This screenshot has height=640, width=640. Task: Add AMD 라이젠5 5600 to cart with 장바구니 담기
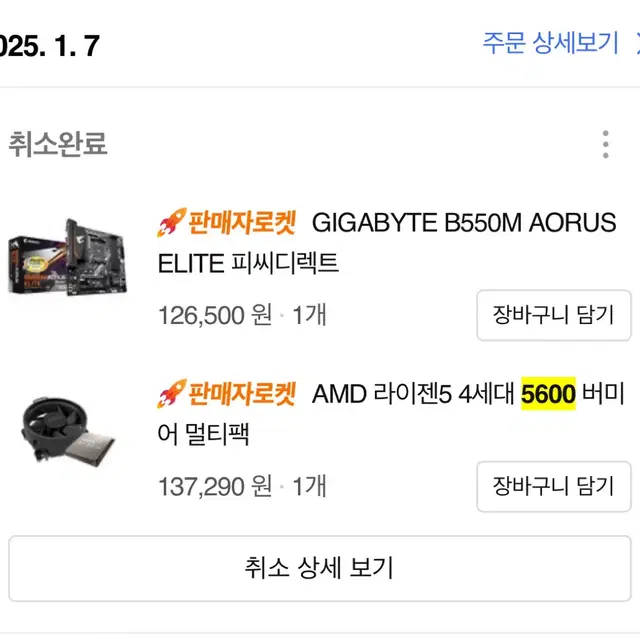click(x=552, y=486)
